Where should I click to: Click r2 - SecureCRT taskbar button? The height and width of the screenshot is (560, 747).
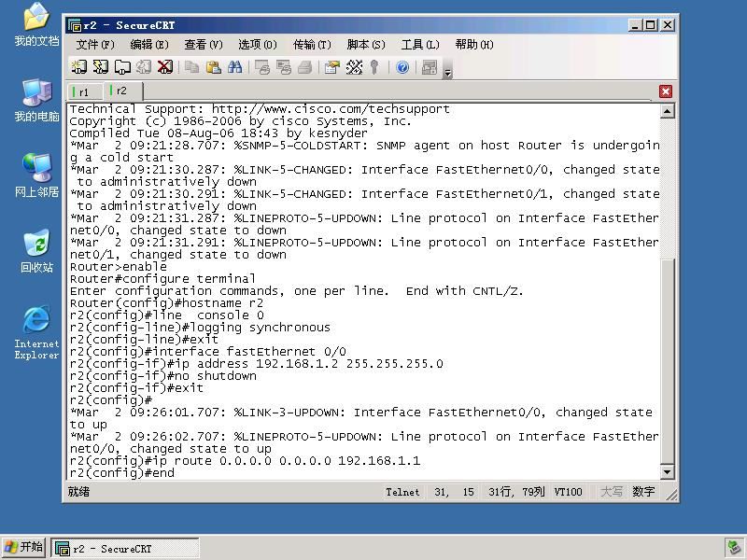pyautogui.click(x=125, y=549)
